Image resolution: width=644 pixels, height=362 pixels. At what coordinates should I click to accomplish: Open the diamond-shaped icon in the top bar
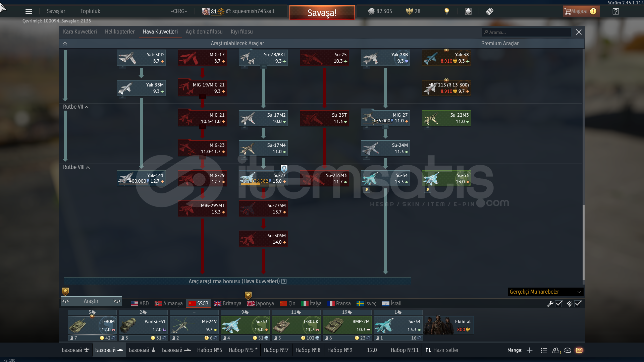[x=468, y=11]
